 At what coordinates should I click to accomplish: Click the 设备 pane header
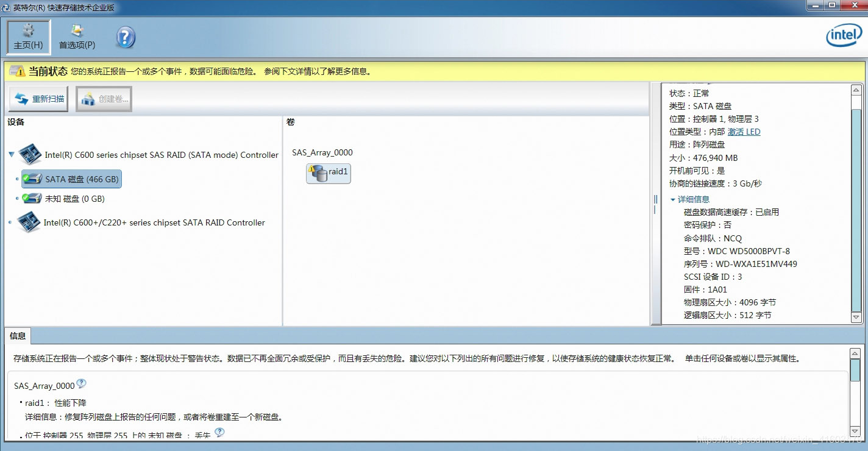16,122
